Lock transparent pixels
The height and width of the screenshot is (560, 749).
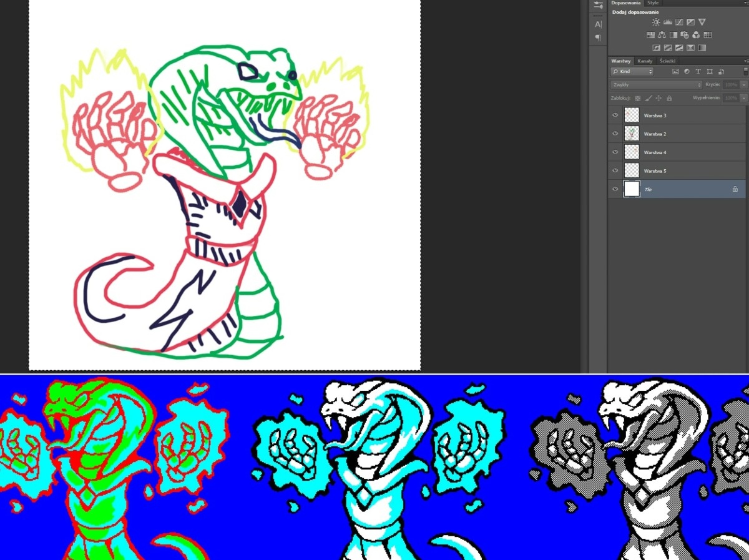pyautogui.click(x=638, y=98)
